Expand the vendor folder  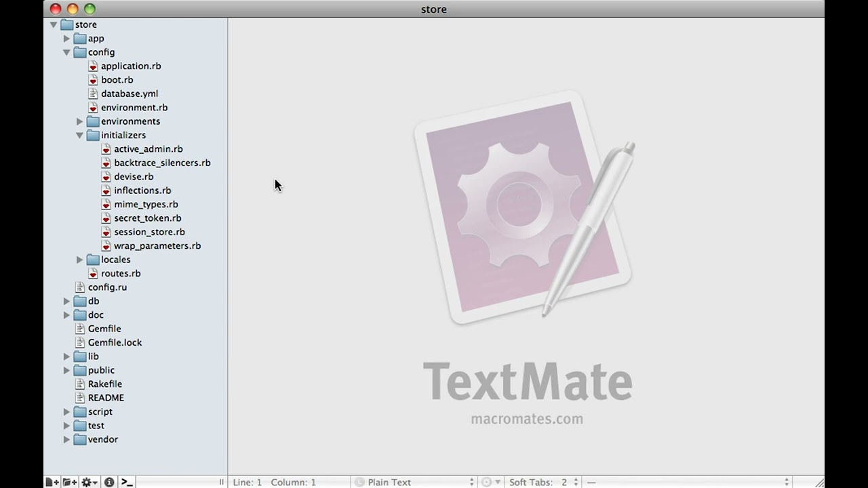point(66,439)
